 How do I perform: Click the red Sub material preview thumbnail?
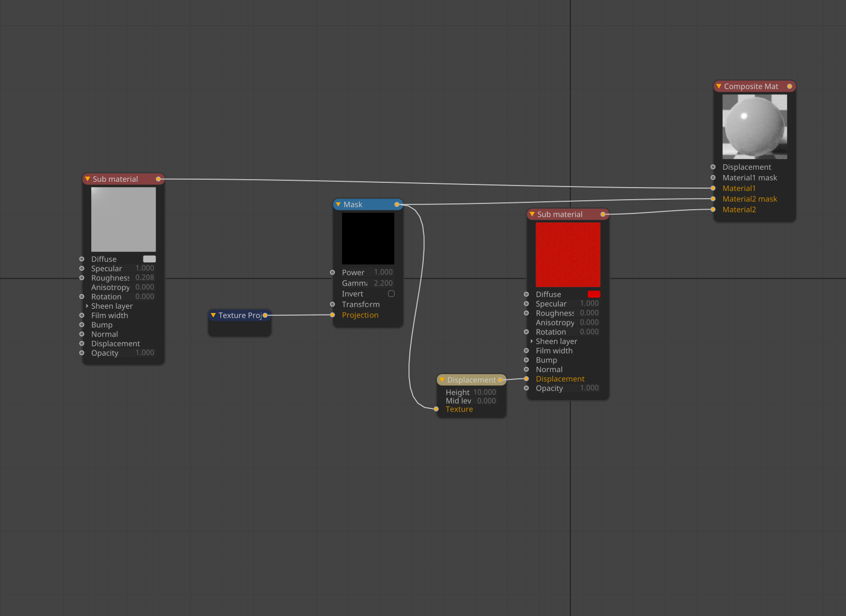(568, 255)
